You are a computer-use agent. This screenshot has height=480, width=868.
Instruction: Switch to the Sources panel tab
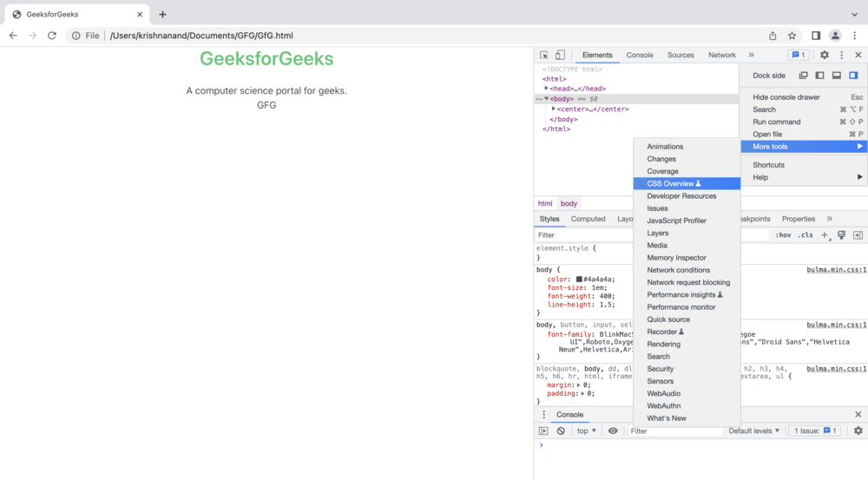coord(681,55)
